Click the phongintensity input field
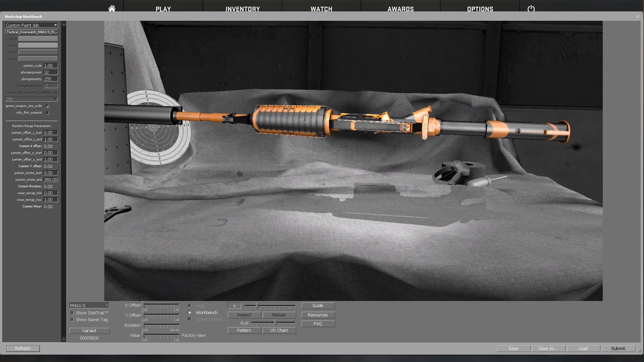Image resolution: width=644 pixels, height=362 pixels. coord(50,79)
